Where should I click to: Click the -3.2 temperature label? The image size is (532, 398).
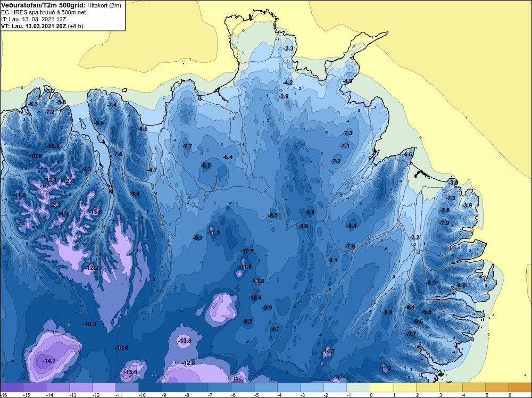tap(50, 91)
